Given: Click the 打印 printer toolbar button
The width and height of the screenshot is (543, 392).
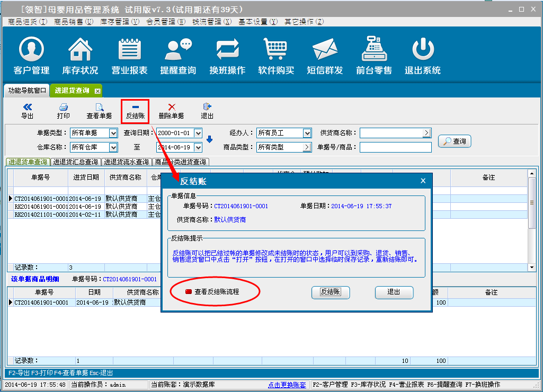Looking at the screenshot, I should click(63, 111).
